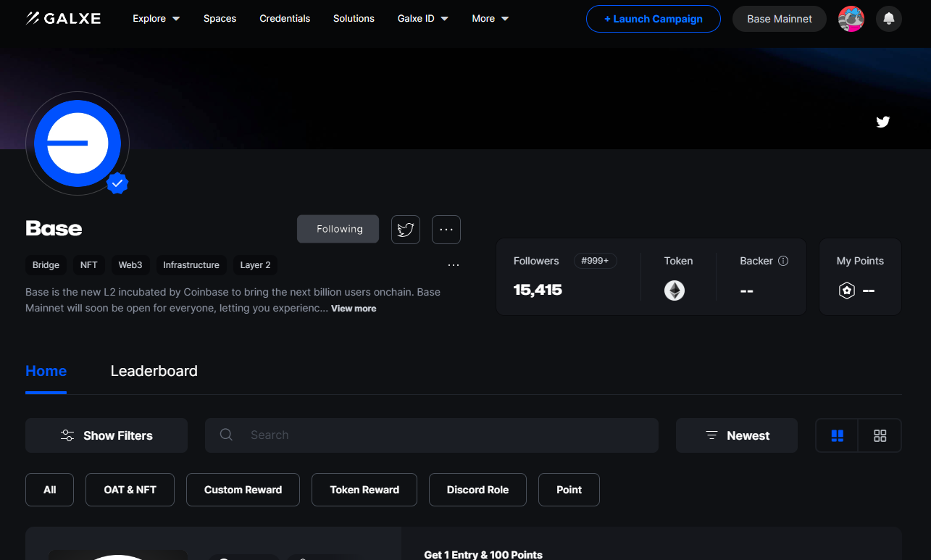Click the Web3 tag
Screen dimensions: 931x560
130,265
